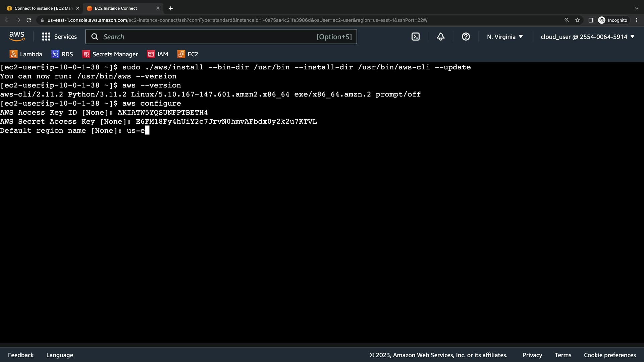This screenshot has width=644, height=362.
Task: Open the Services grid menu
Action: pyautogui.click(x=59, y=37)
